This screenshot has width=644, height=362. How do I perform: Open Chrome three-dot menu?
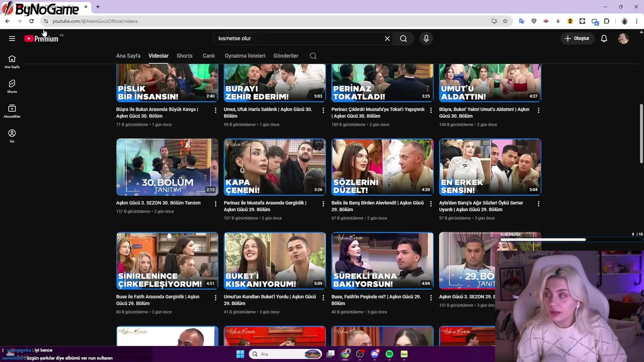tap(637, 21)
